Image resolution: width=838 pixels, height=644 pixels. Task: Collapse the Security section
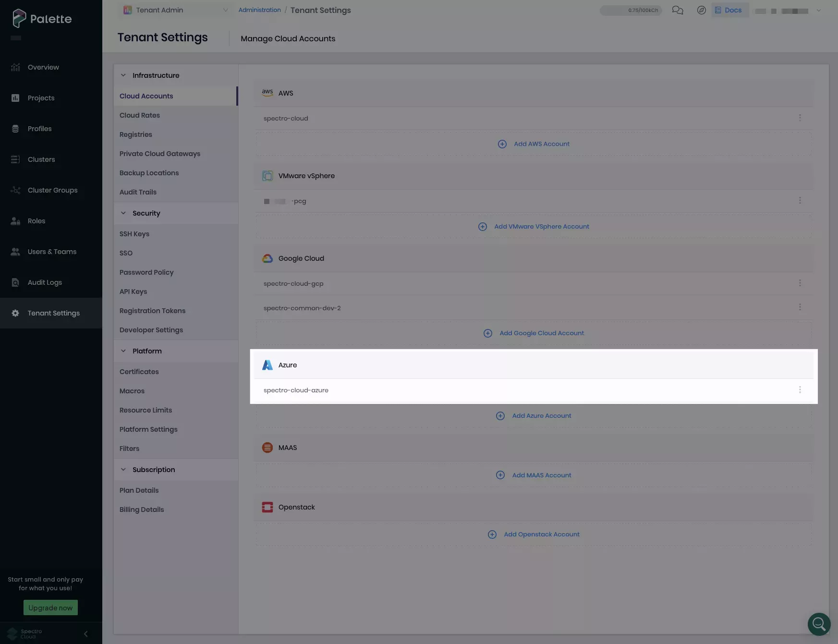coord(123,213)
